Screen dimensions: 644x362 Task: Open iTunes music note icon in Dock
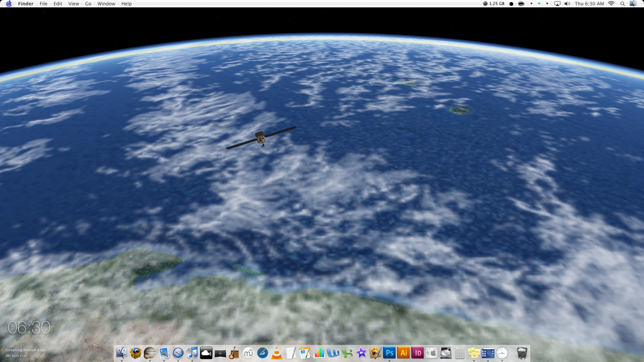192,353
